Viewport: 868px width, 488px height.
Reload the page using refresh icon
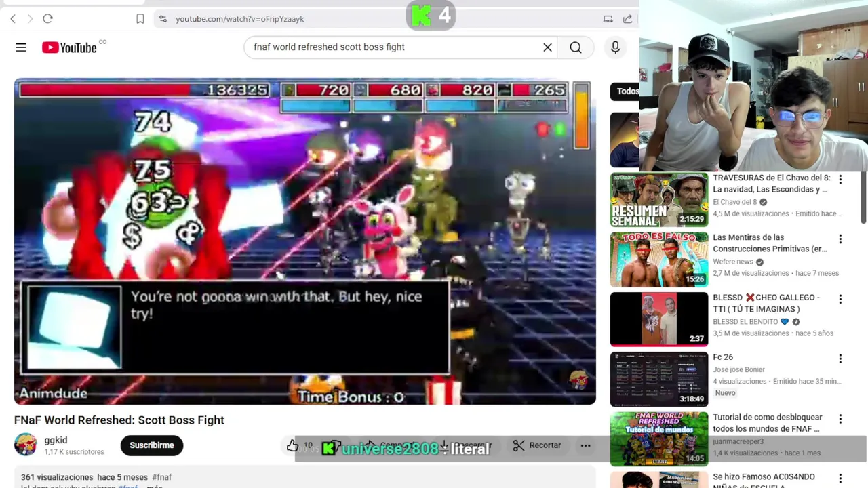coord(47,19)
